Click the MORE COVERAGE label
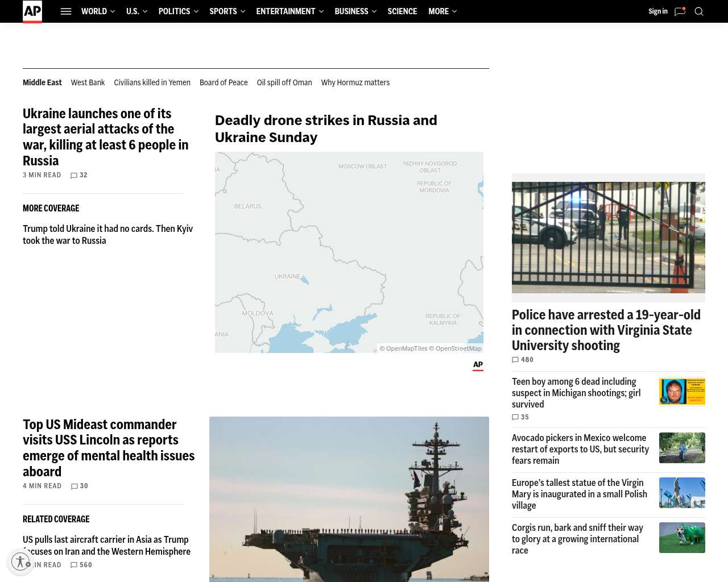Image resolution: width=728 pixels, height=582 pixels. (x=51, y=209)
